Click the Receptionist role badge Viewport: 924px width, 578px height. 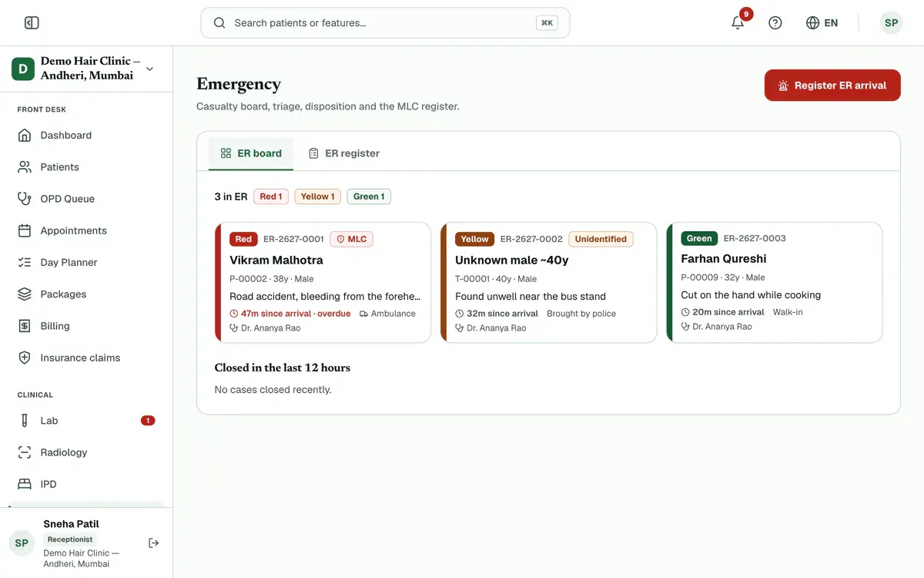[70, 539]
